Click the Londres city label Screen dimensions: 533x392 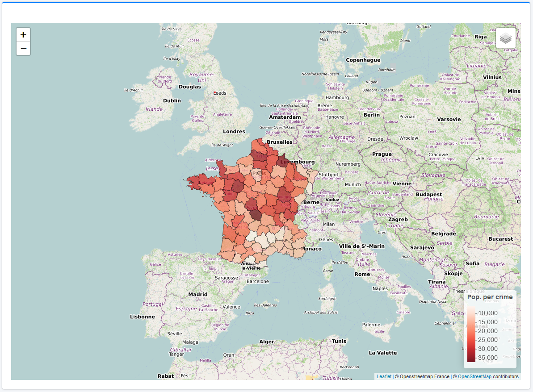point(234,131)
